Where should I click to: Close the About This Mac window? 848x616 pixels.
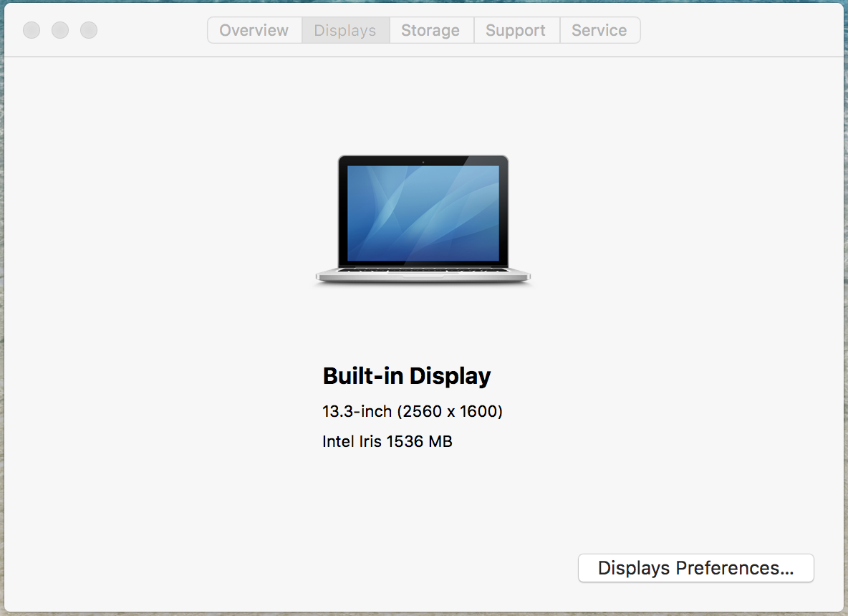tap(32, 30)
